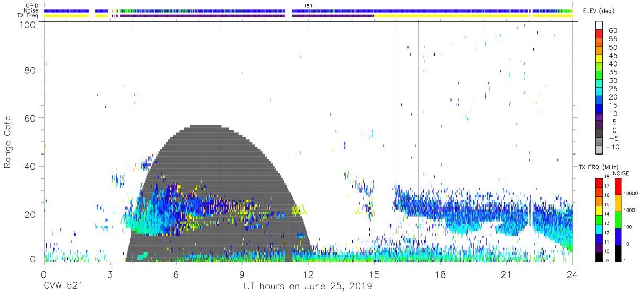
Task: Click x-axis hour tick label '21'
Action: point(507,274)
